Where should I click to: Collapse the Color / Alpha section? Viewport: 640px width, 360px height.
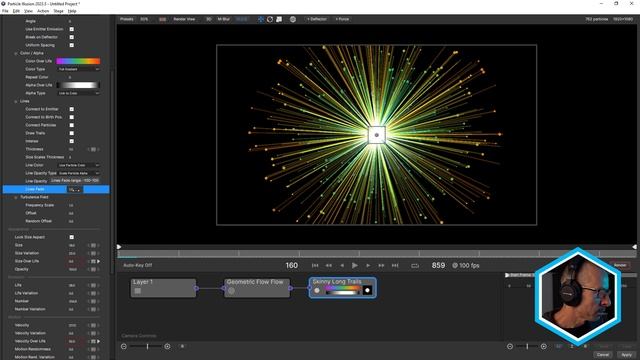tap(16, 53)
